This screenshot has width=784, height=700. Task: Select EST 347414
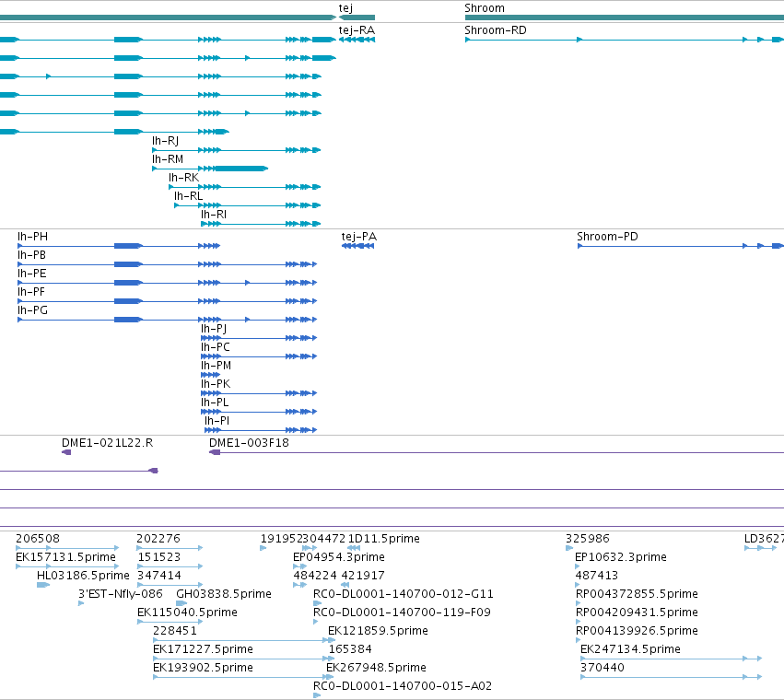point(159,576)
